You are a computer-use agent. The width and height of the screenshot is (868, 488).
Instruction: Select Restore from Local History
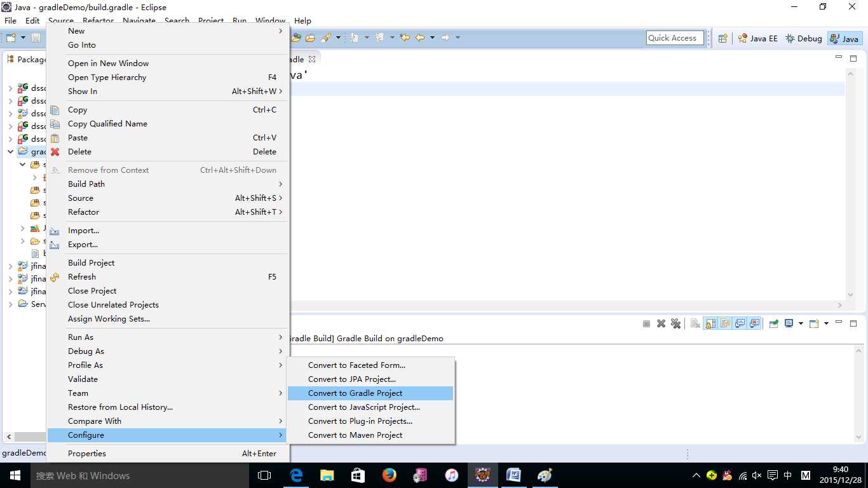[167, 407]
